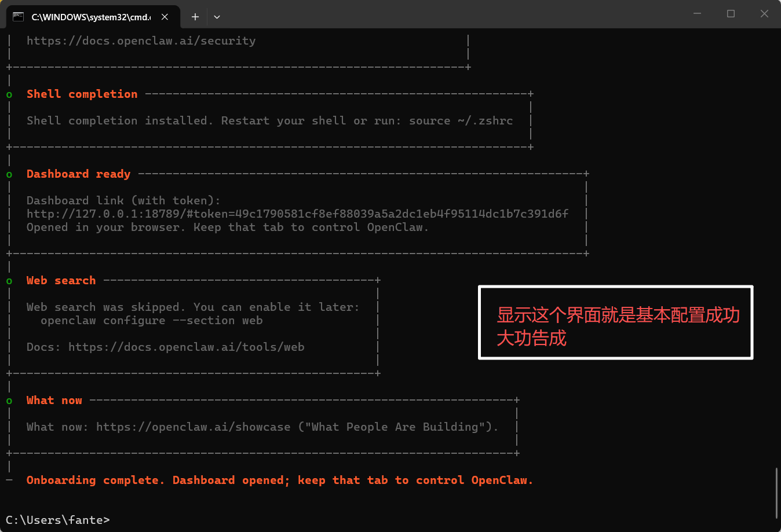Click the cmd icon in the terminal tab
781x532 pixels.
click(19, 17)
